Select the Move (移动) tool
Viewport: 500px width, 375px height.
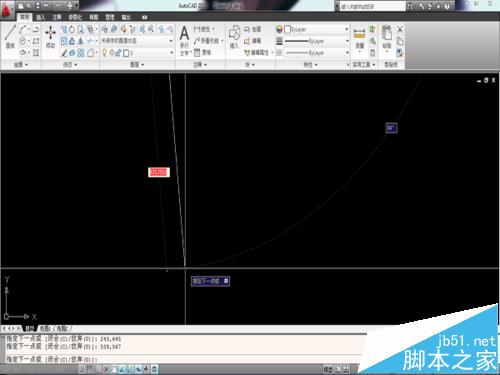tap(50, 37)
